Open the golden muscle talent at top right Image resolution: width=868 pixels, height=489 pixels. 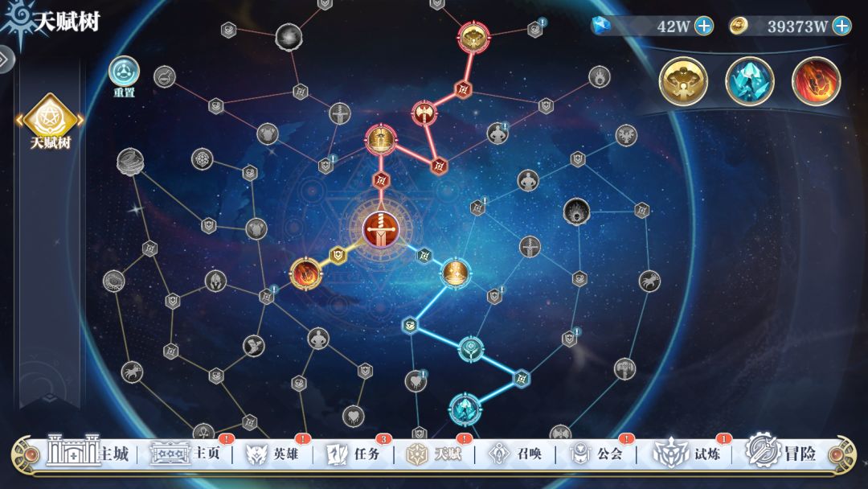pos(683,81)
